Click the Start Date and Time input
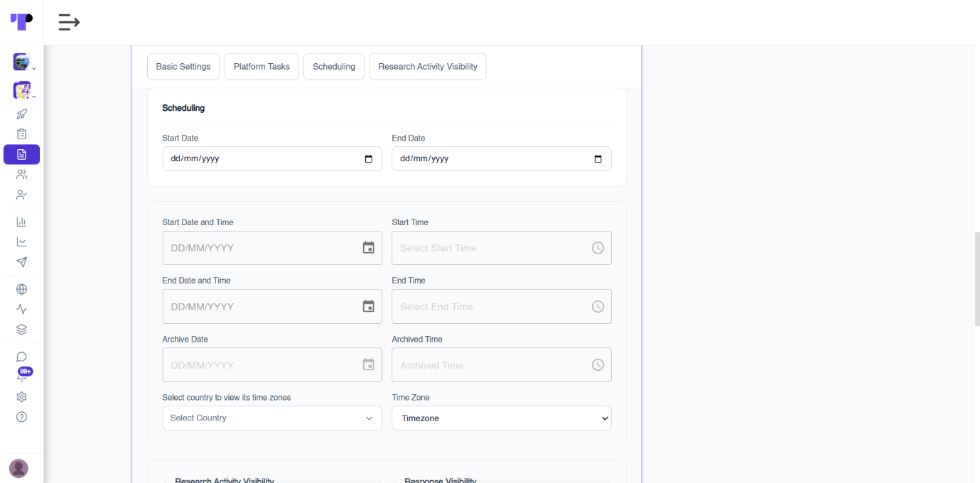The width and height of the screenshot is (980, 483). click(272, 248)
